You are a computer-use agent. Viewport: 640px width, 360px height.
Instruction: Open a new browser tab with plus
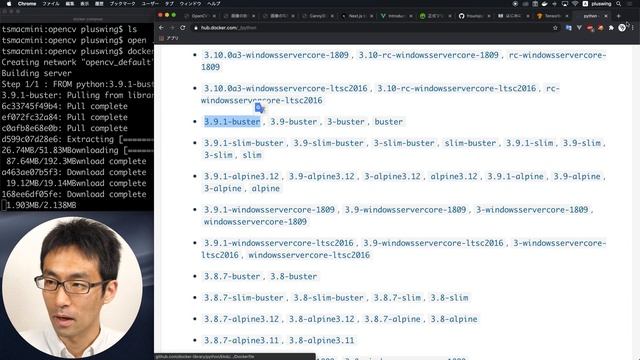click(618, 16)
